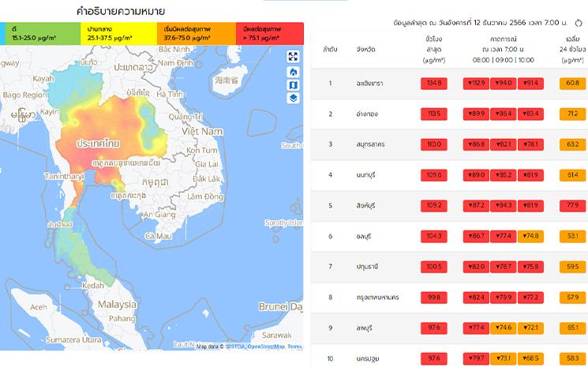Select province นนทบุรี in row 4
588x367 pixels.
(365, 174)
